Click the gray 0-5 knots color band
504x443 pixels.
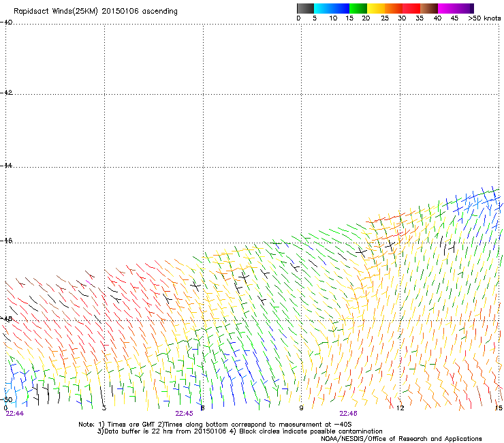pos(305,8)
